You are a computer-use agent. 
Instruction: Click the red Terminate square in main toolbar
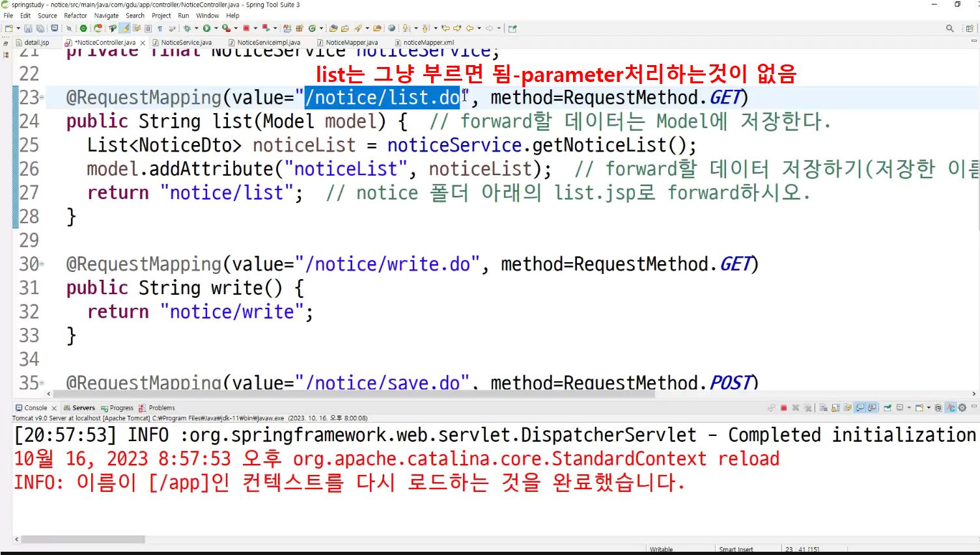[246, 28]
